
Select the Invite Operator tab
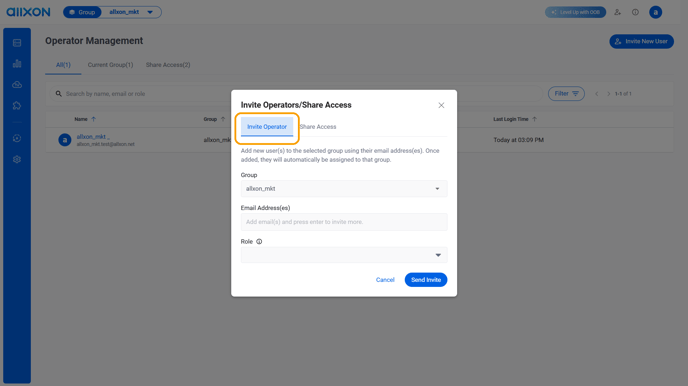[267, 127]
